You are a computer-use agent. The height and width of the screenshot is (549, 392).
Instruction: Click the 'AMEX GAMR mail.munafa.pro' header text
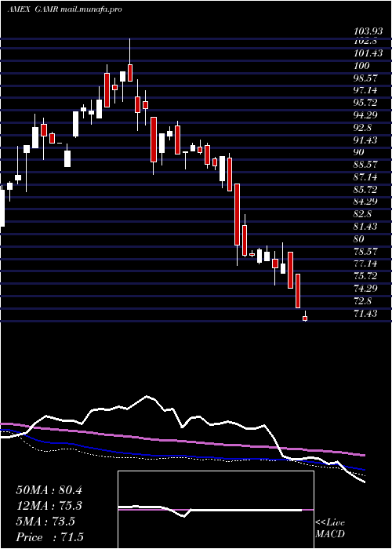point(65,9)
